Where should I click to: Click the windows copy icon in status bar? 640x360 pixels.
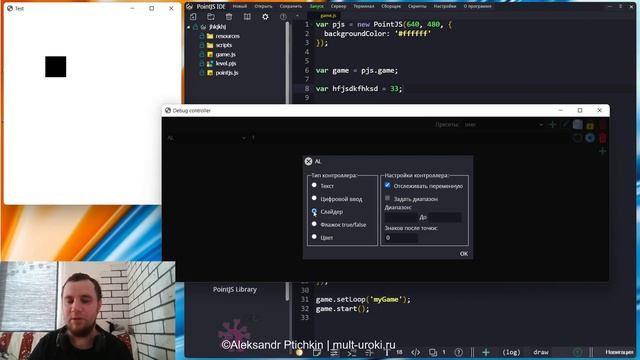[433, 352]
